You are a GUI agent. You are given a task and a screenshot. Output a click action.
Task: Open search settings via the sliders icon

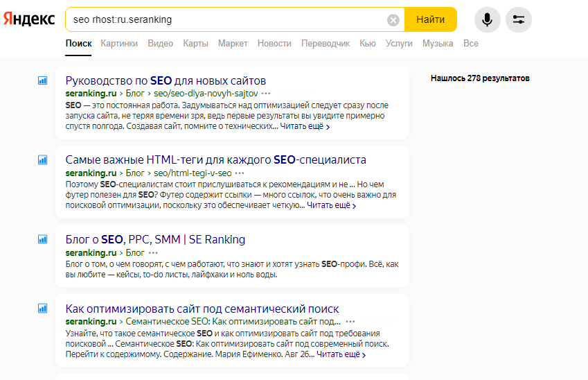click(x=519, y=19)
